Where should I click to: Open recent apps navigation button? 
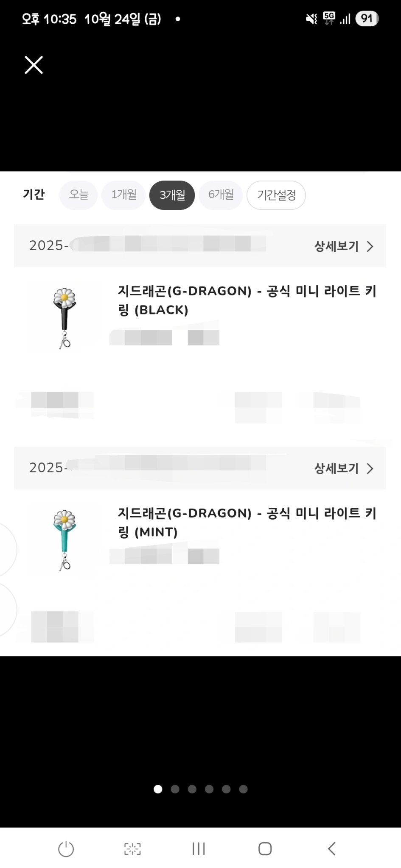[199, 849]
